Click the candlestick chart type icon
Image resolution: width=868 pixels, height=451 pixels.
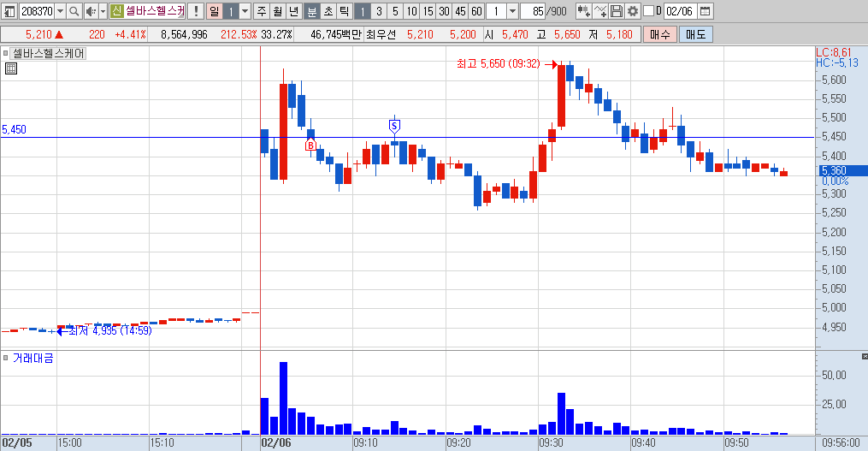tap(583, 11)
